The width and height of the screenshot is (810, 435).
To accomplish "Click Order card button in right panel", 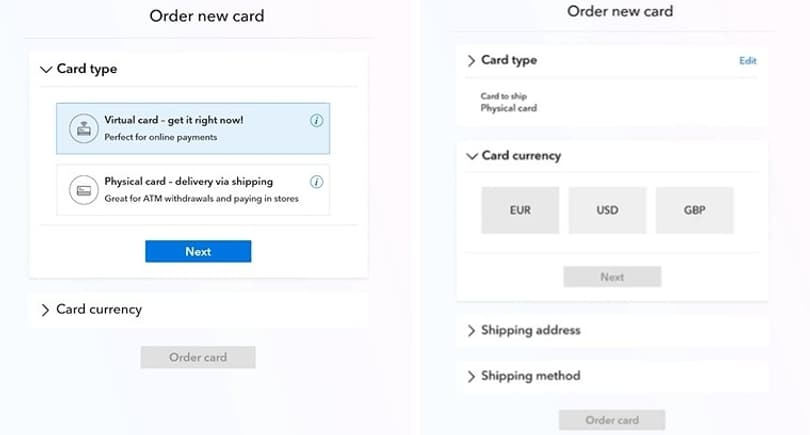I will pyautogui.click(x=612, y=420).
